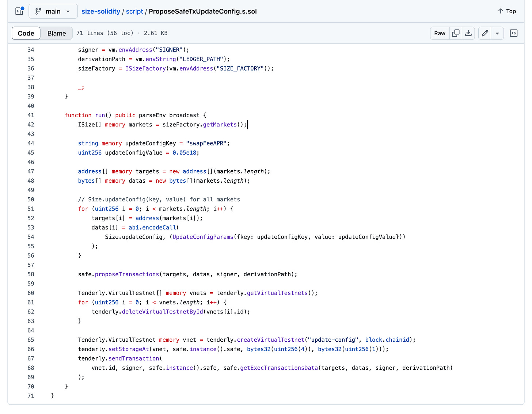Click the comment on line 50
The height and width of the screenshot is (414, 532).
click(159, 200)
